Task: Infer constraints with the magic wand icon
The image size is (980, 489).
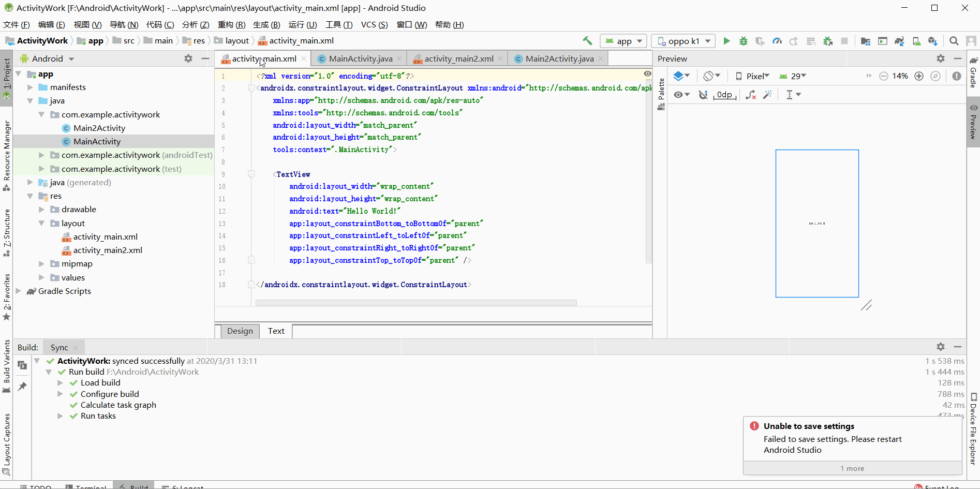Action: (x=768, y=95)
